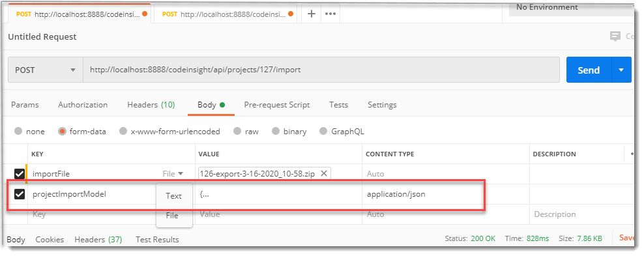Open the No Environment selector
The image size is (644, 256).
[x=571, y=8]
